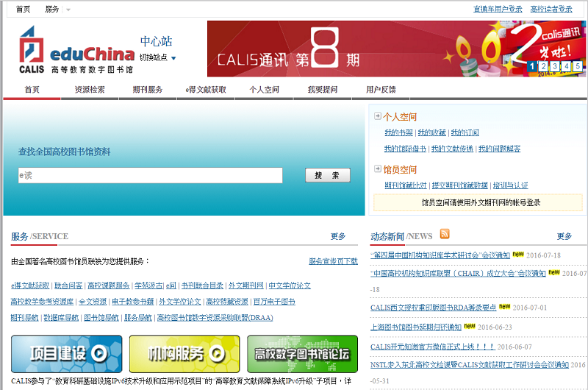The width and height of the screenshot is (588, 390).
Task: Open the 联合问答 service link
Action: (68, 286)
